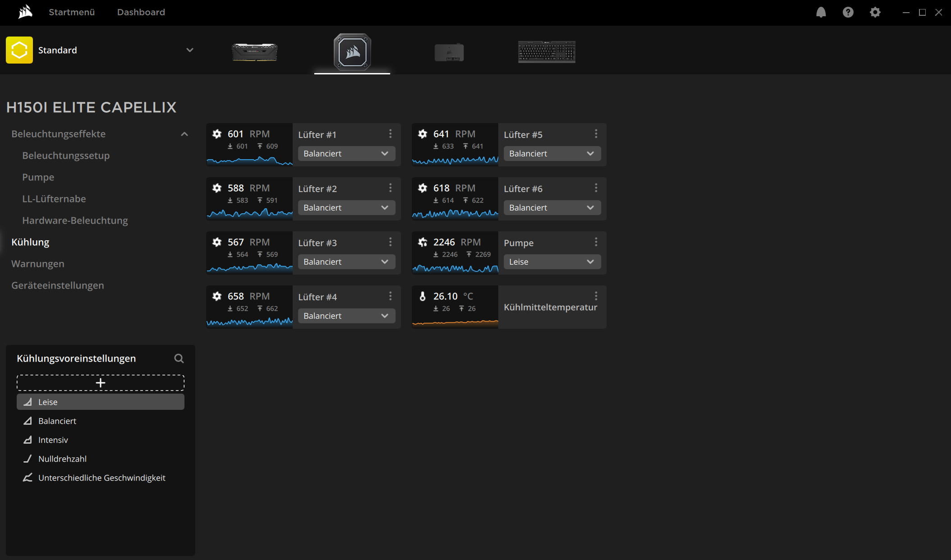The height and width of the screenshot is (560, 951).
Task: Open three-dot menu for Lüfter #1
Action: [x=391, y=134]
